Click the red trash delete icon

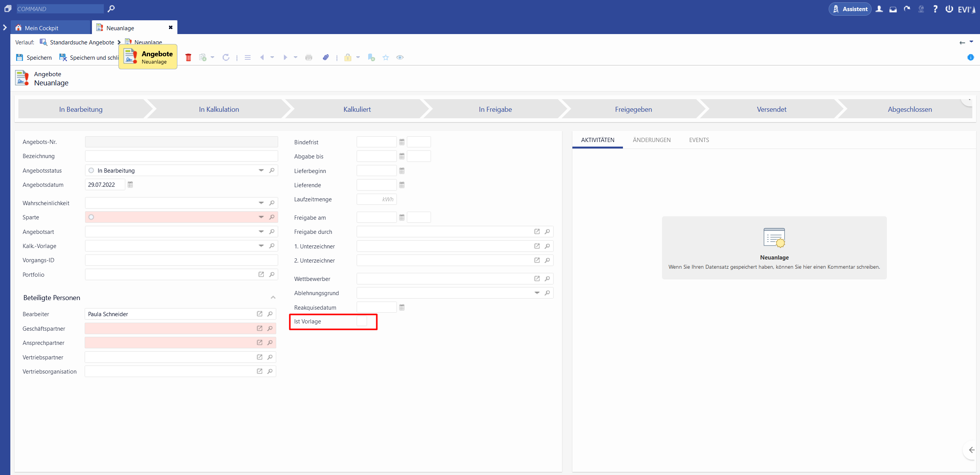[188, 57]
